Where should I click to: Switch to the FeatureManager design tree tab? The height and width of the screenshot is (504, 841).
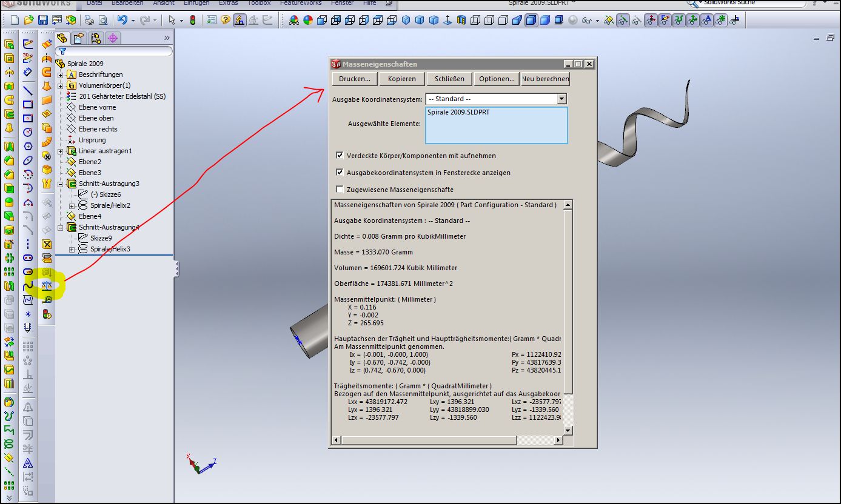62,38
